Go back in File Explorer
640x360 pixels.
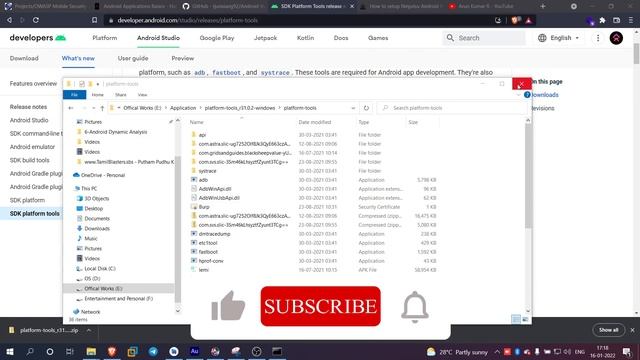[71, 108]
